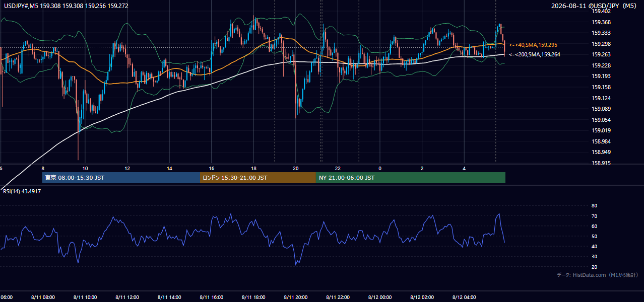Click price scale value 159.263
The image size is (644, 302).
601,55
